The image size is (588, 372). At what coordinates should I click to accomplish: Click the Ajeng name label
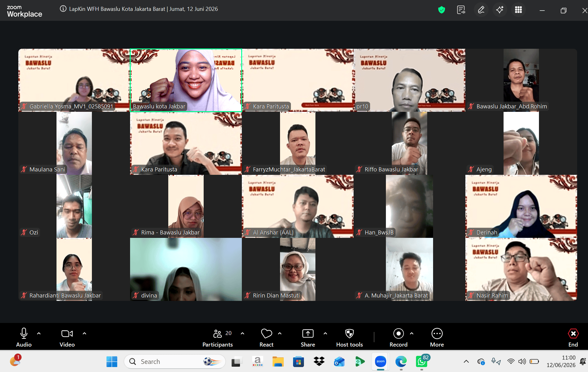(x=484, y=170)
